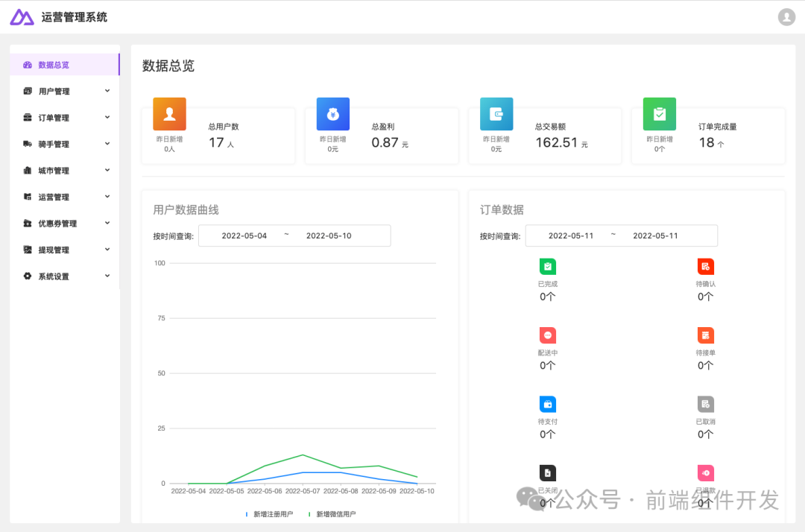This screenshot has height=532, width=805.
Task: Click the 已完成 order status icon
Action: coord(548,267)
